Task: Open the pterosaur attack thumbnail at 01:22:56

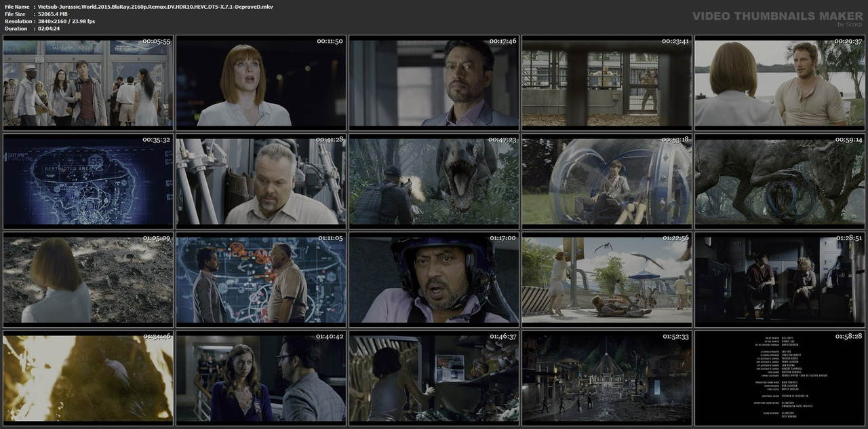Action: [x=607, y=280]
